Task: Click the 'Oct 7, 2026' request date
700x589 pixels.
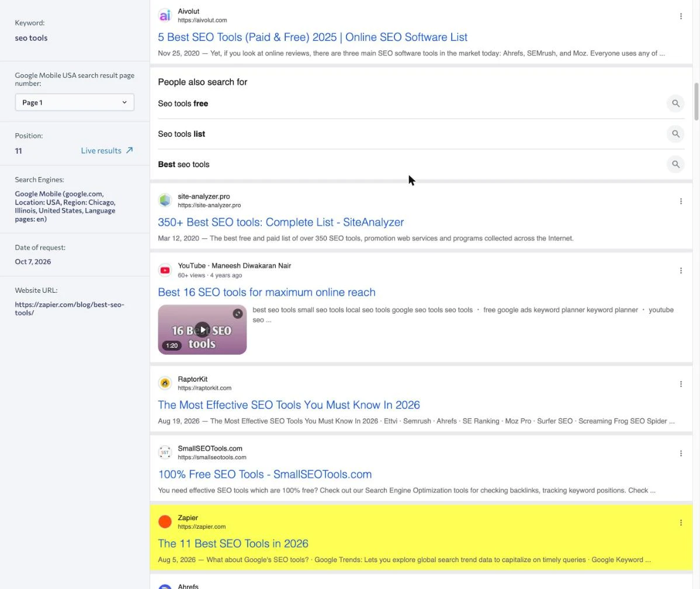Action: click(33, 262)
